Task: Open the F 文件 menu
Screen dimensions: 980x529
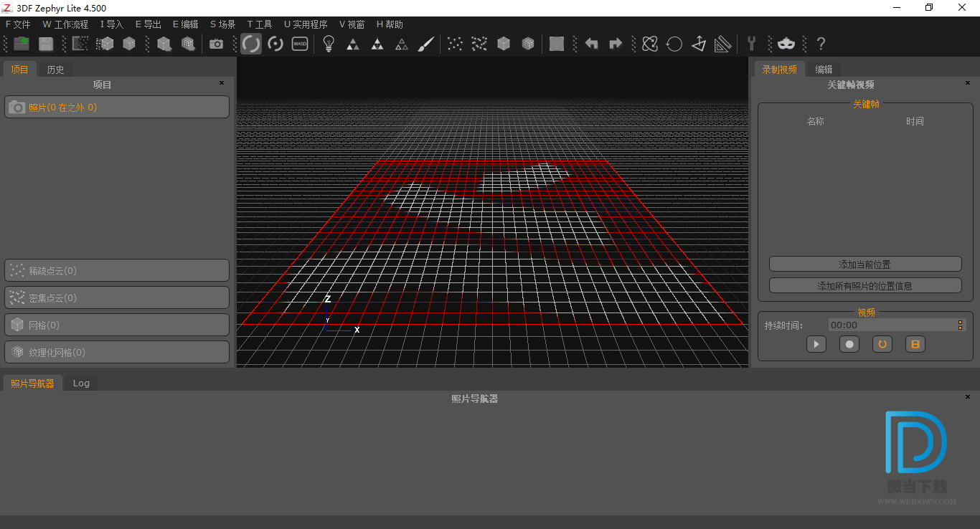Action: (18, 24)
